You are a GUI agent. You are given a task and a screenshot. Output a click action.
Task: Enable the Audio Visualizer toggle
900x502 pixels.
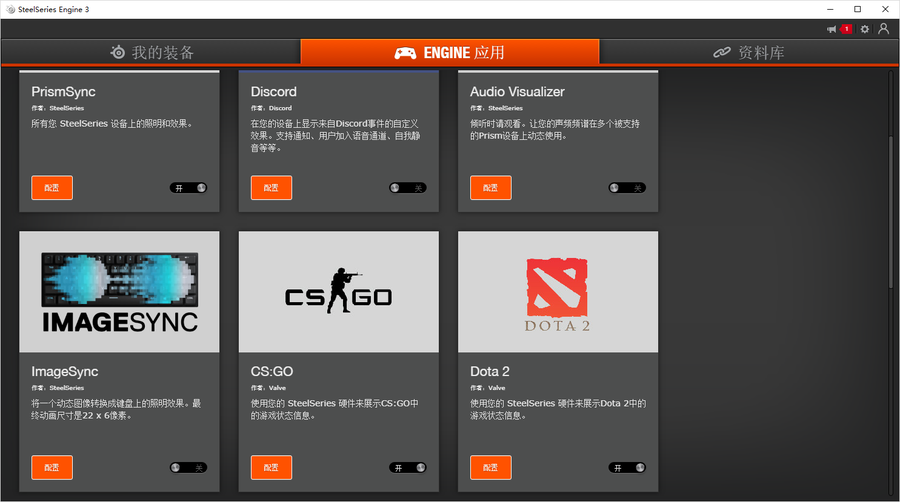point(627,188)
